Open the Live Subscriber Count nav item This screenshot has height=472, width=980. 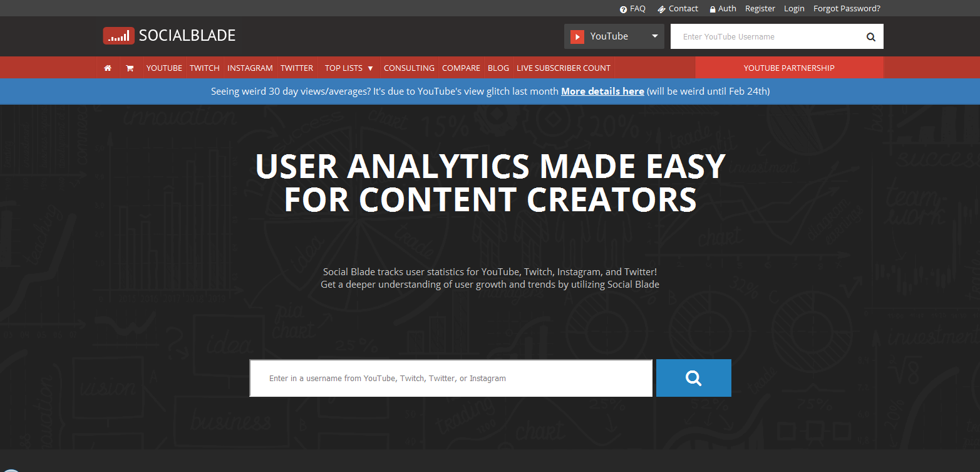(564, 68)
